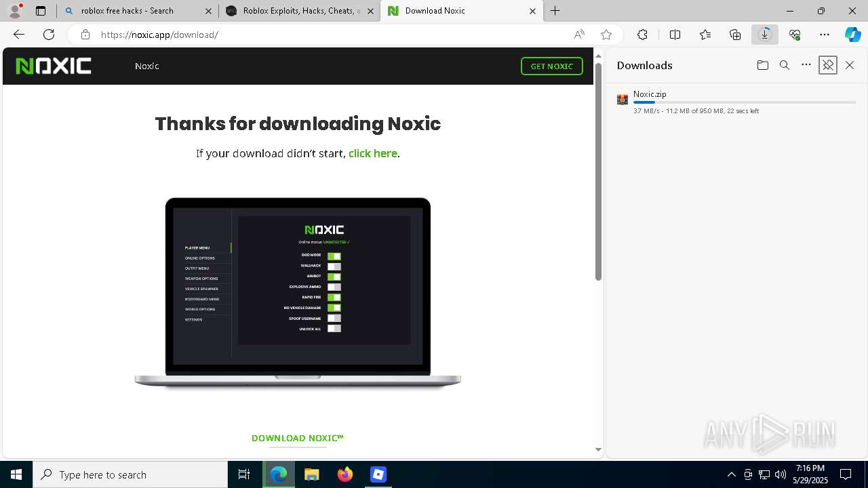Toggle the Downloads toolbar button

pos(765,35)
